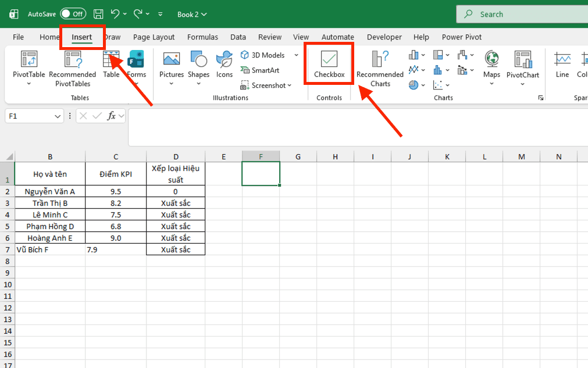
Task: Select column F header
Action: (261, 156)
